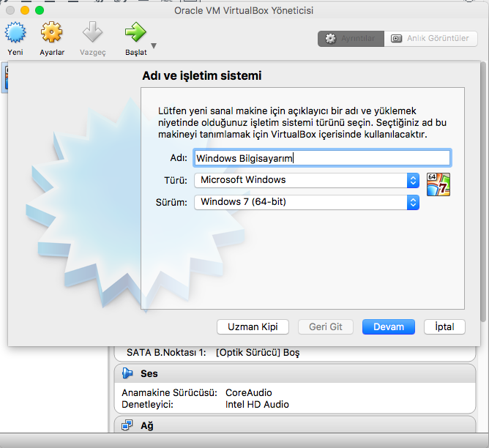489x448 pixels.
Task: Click the Başlat green arrow icon
Action: pos(135,31)
